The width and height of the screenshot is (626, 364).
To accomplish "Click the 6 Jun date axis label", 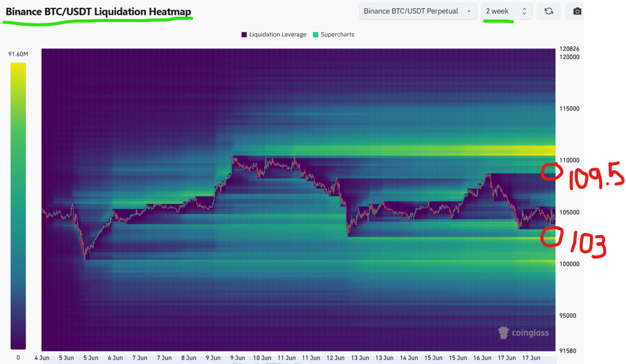I will [115, 358].
